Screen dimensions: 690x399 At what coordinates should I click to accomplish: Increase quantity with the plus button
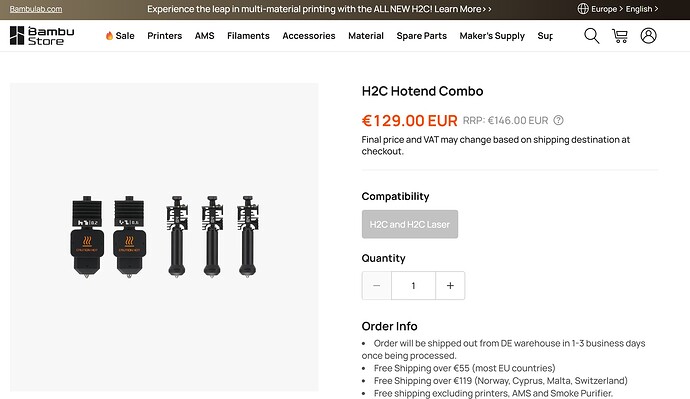tap(450, 286)
